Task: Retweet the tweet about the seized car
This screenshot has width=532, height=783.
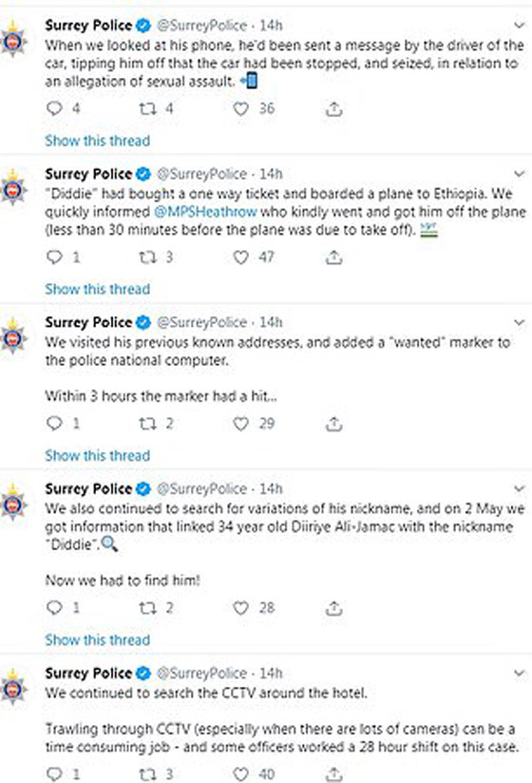Action: point(147,108)
